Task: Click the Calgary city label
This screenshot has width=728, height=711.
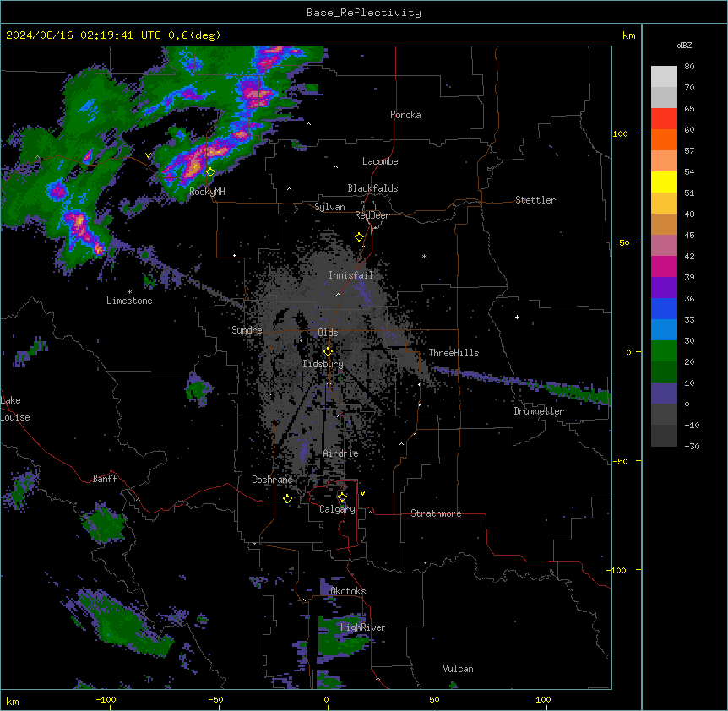Action: click(337, 509)
